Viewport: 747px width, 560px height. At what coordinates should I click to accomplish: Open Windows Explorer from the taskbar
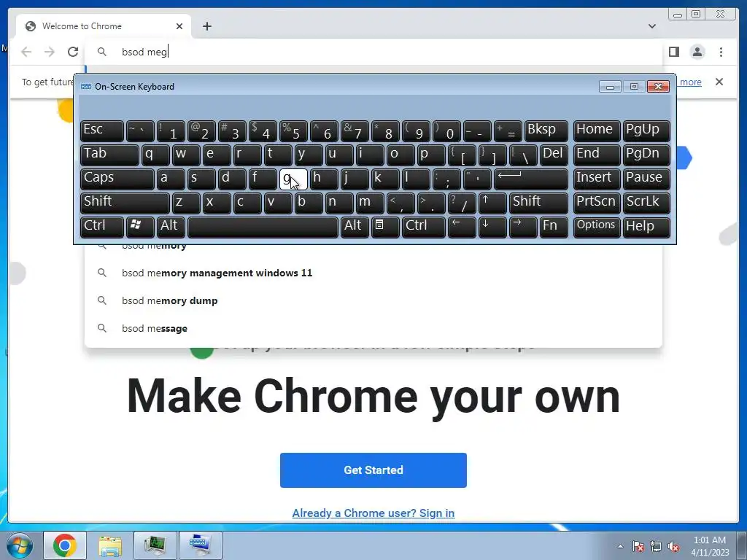(x=110, y=545)
